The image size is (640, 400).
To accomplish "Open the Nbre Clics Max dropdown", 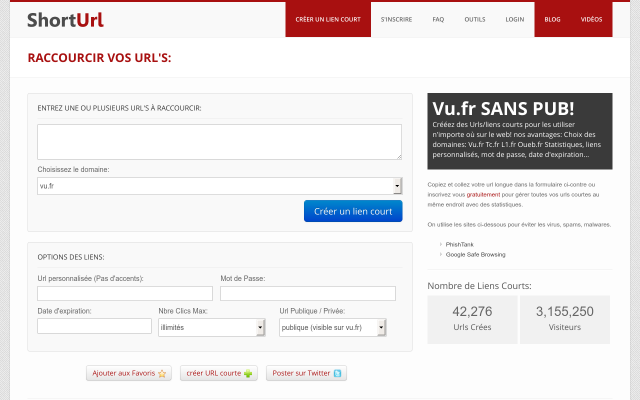I will pyautogui.click(x=212, y=327).
